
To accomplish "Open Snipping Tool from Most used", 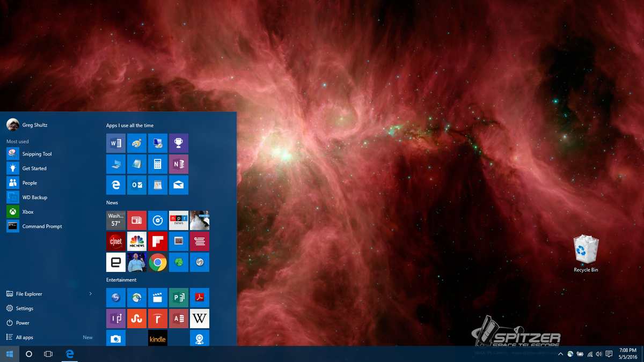I will point(37,154).
